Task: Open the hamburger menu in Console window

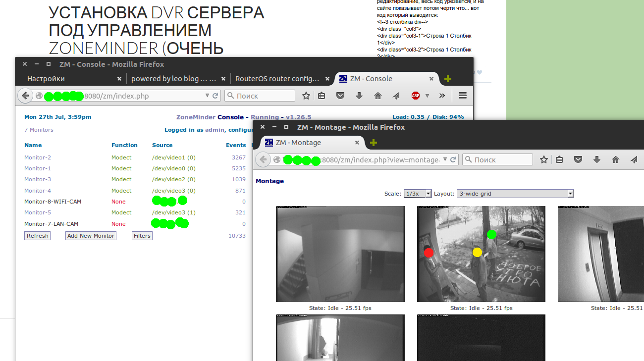Action: tap(462, 96)
